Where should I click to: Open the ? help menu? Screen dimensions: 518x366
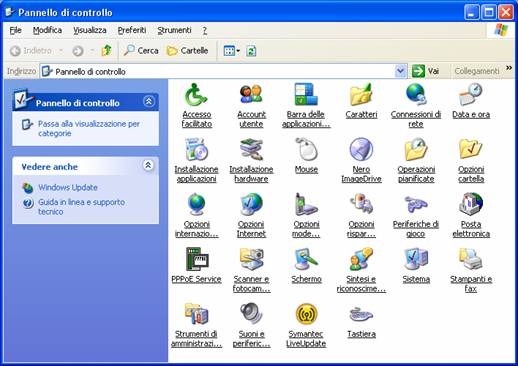204,30
